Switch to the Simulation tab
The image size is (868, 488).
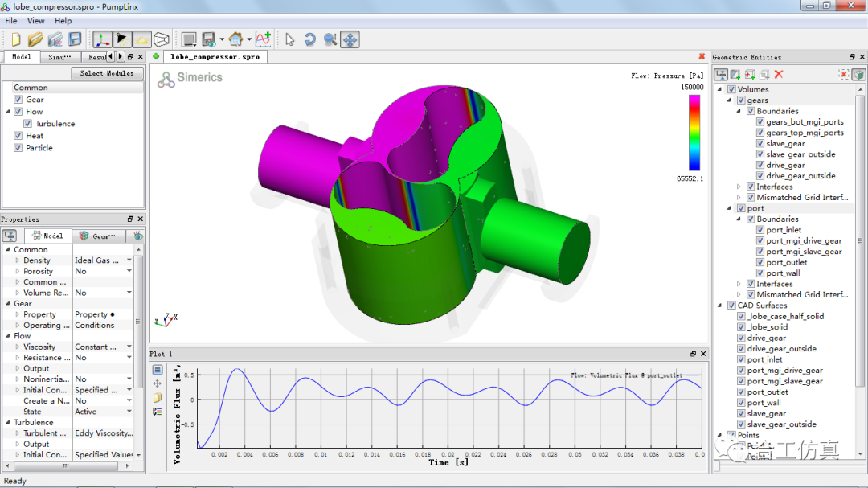point(59,57)
